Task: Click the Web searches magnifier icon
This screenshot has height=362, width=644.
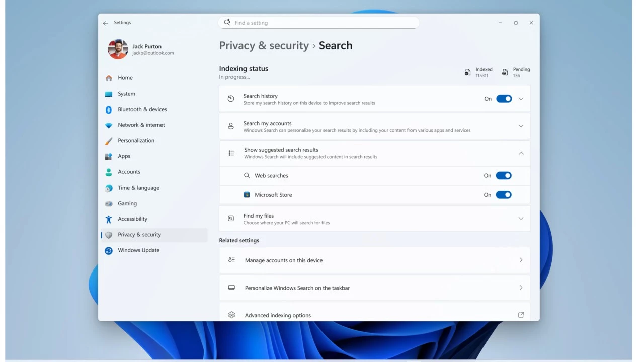Action: click(247, 176)
